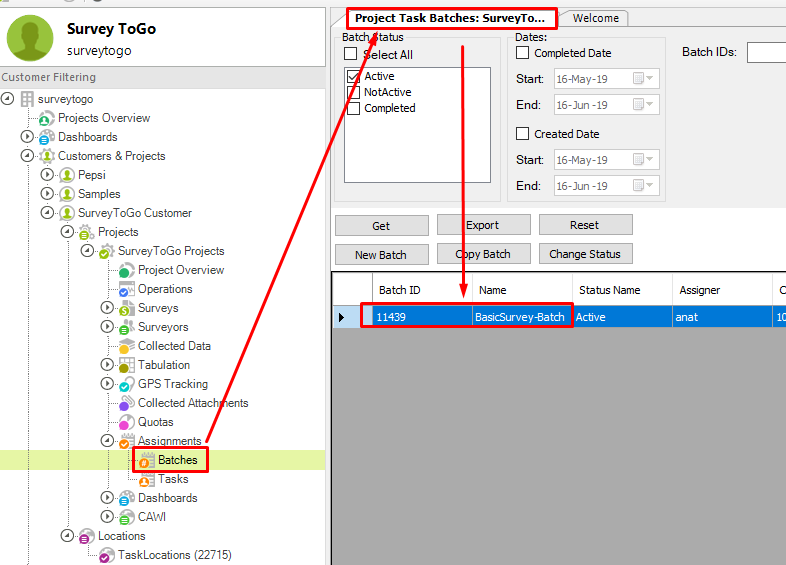
Task: Click the green user avatar icon
Action: click(x=30, y=38)
